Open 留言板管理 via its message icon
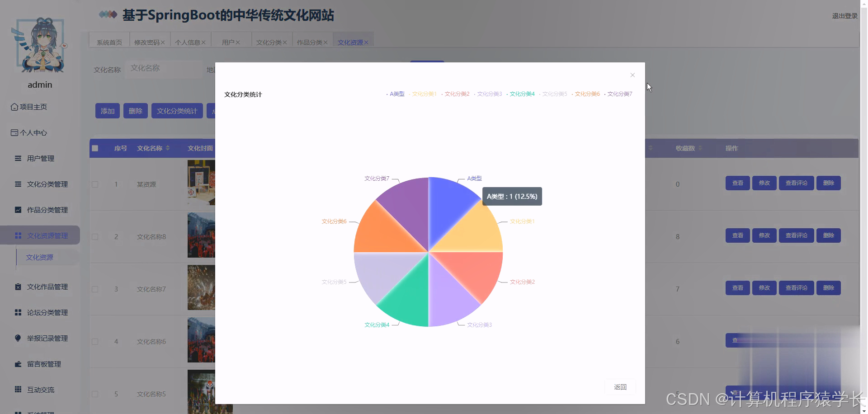Viewport: 868px width, 414px height. tap(17, 364)
